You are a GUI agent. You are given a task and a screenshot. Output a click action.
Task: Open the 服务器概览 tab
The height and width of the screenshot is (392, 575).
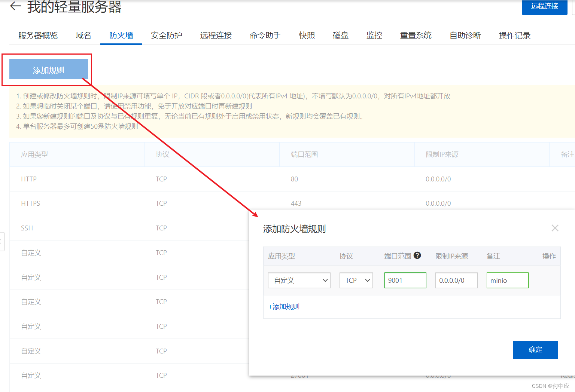point(38,36)
